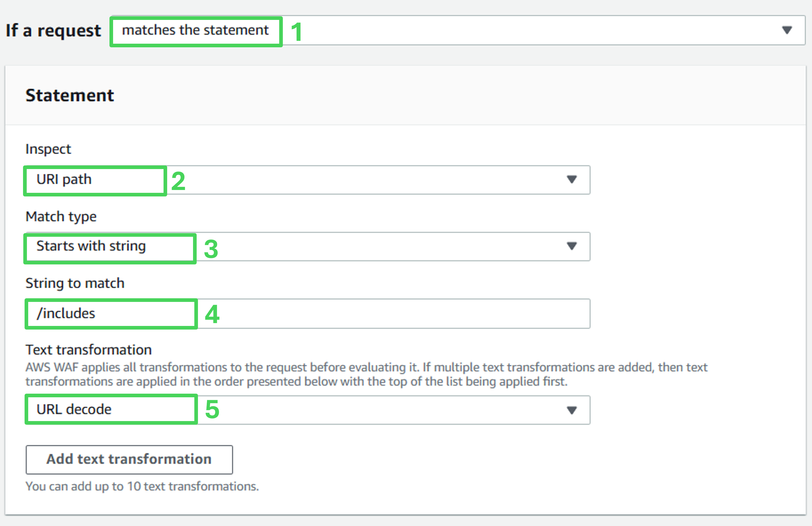
Task: Click the 'Statement' section heading
Action: 70,95
